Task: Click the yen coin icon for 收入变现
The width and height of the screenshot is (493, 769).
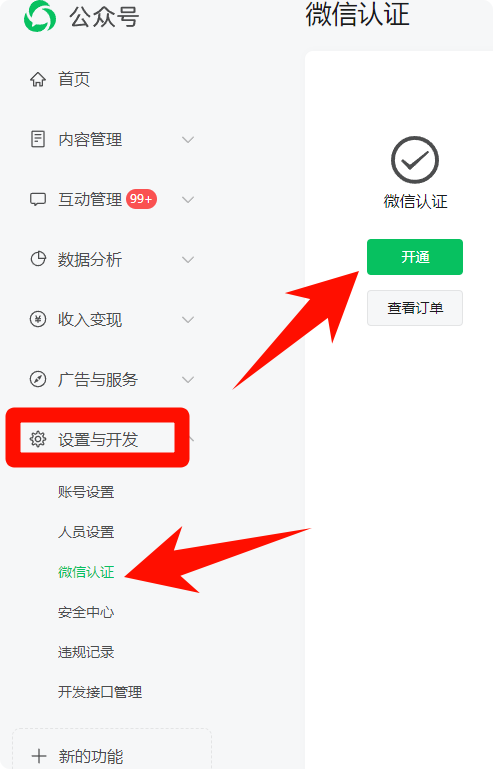Action: pyautogui.click(x=38, y=319)
